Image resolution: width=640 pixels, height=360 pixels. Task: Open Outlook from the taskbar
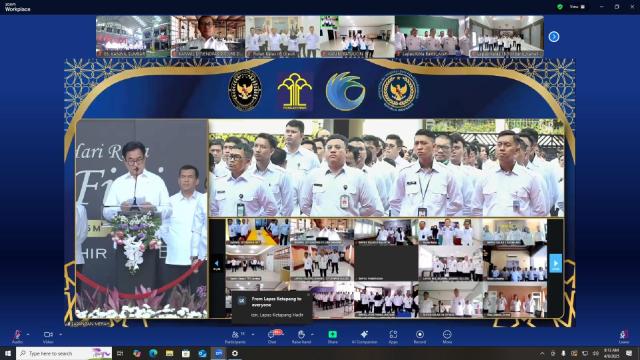[x=202, y=353]
